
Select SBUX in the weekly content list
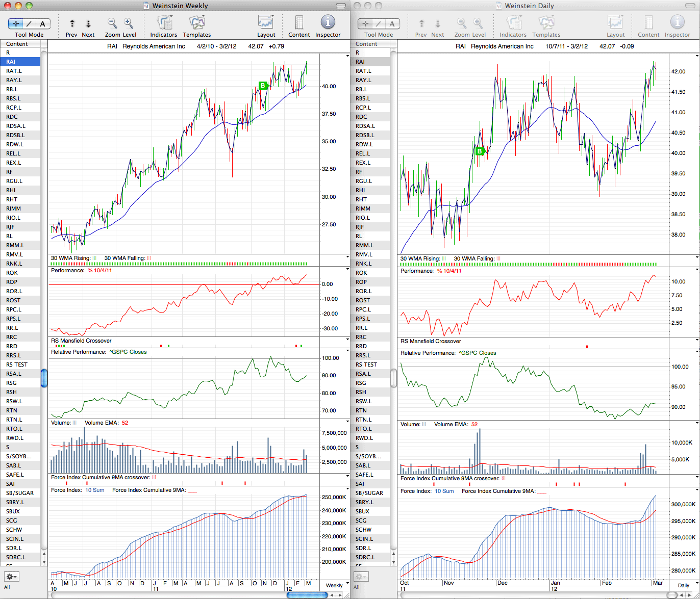(x=20, y=511)
